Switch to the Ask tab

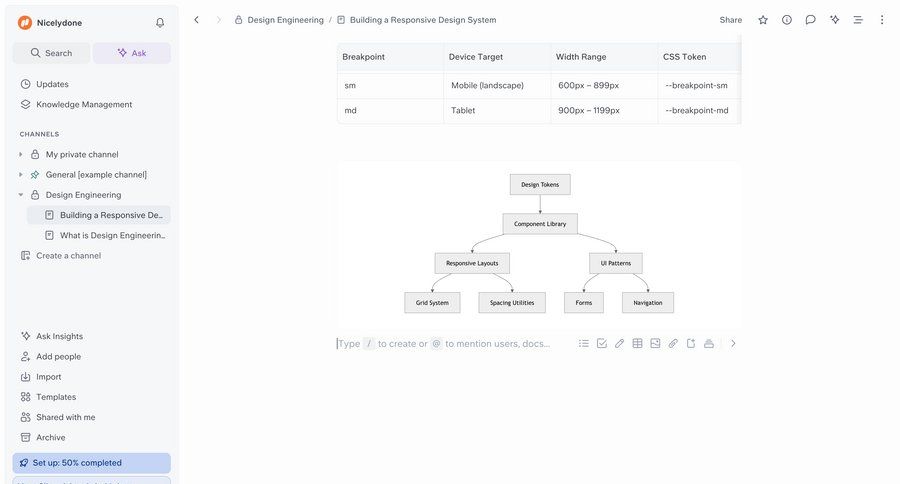pyautogui.click(x=132, y=53)
